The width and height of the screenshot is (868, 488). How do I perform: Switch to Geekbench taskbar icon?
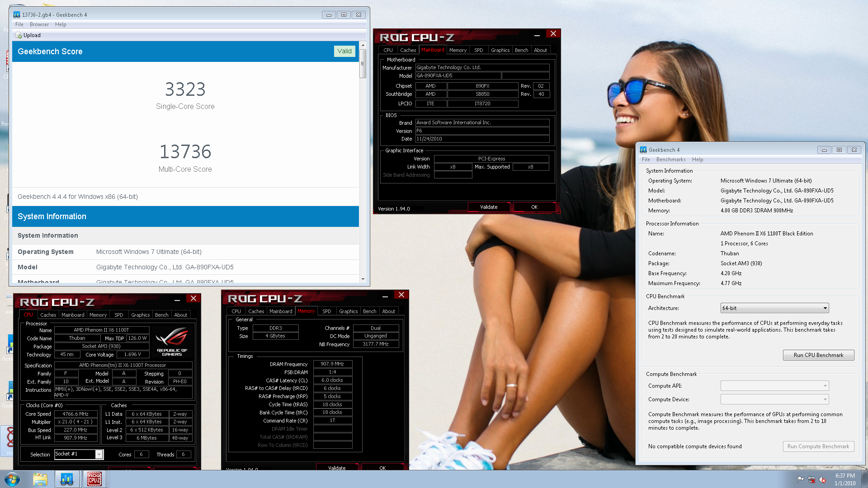coord(67,479)
